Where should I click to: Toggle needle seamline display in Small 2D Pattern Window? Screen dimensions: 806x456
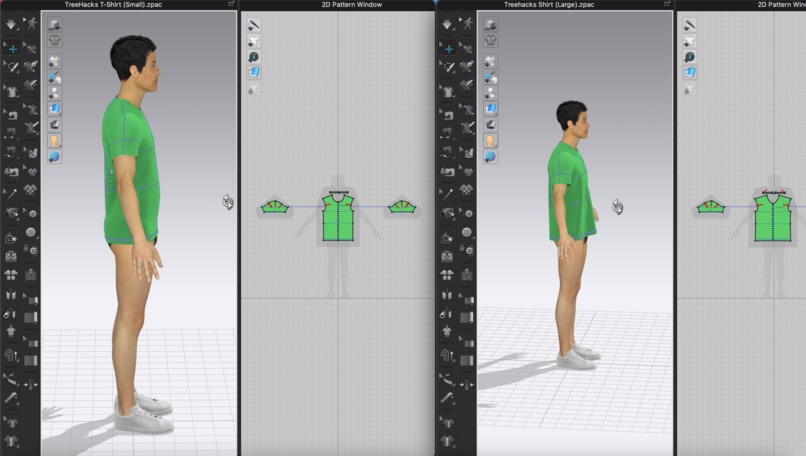point(253,25)
